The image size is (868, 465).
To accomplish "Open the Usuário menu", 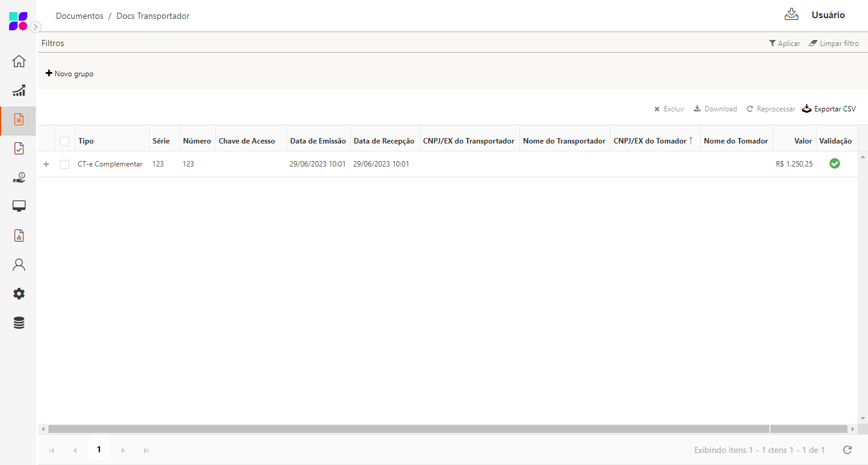I will (x=827, y=15).
